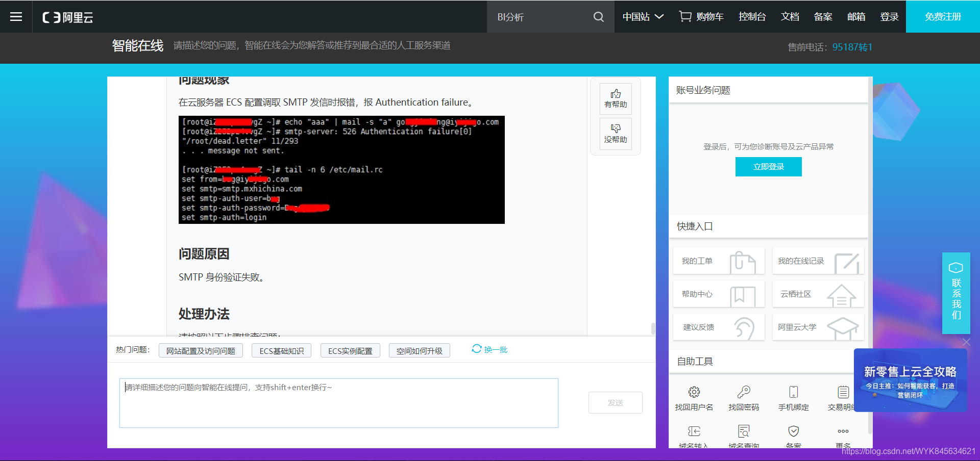This screenshot has width=980, height=461.
Task: Open the 更多 ellipsis icon
Action: coord(843,431)
